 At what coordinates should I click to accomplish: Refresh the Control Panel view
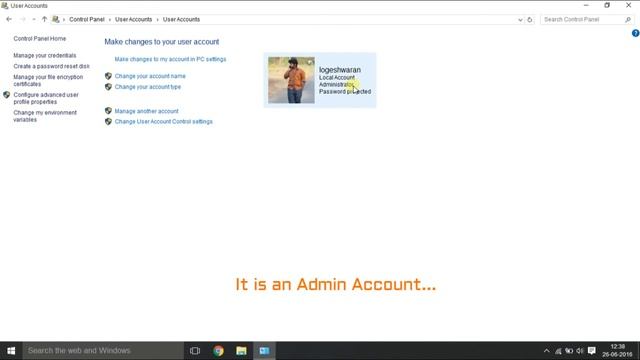pyautogui.click(x=529, y=20)
